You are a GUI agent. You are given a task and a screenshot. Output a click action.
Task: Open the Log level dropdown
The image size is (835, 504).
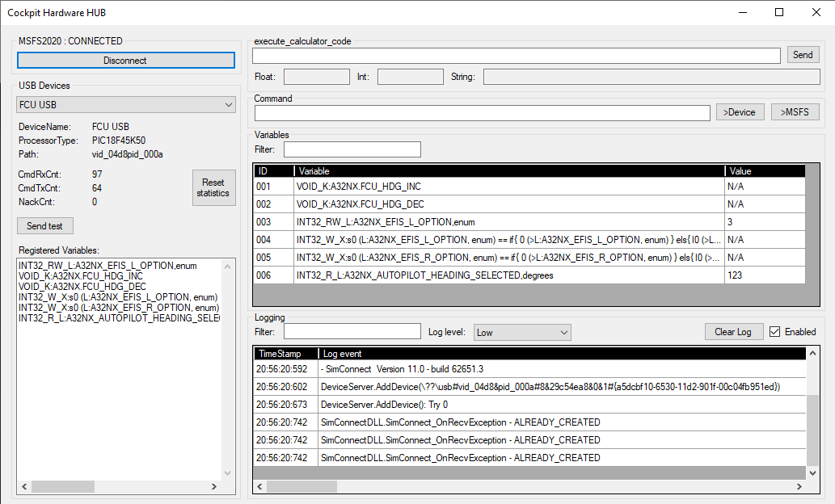click(522, 333)
